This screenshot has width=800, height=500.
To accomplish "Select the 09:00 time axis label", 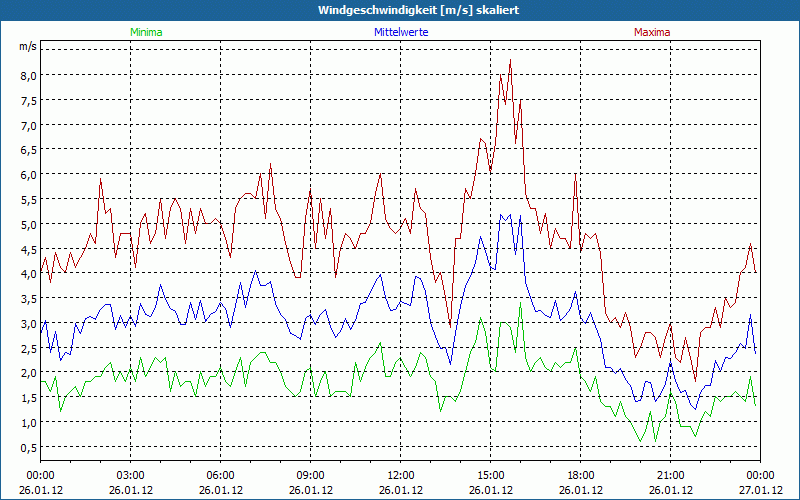I will click(311, 475).
